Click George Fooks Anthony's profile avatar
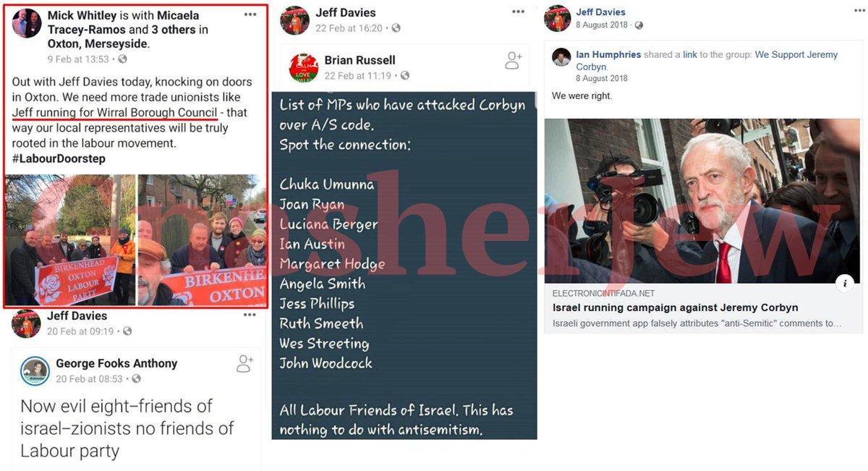Image resolution: width=868 pixels, height=471 pixels. (x=35, y=371)
